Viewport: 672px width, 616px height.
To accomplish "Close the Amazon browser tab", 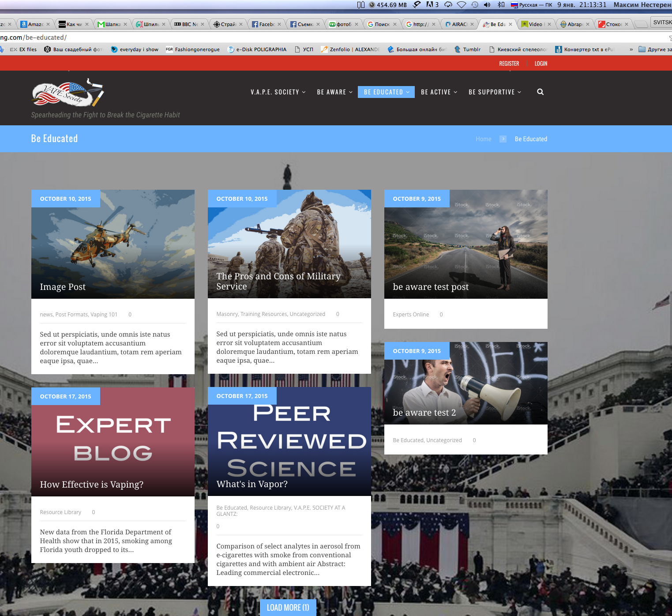I will (48, 24).
